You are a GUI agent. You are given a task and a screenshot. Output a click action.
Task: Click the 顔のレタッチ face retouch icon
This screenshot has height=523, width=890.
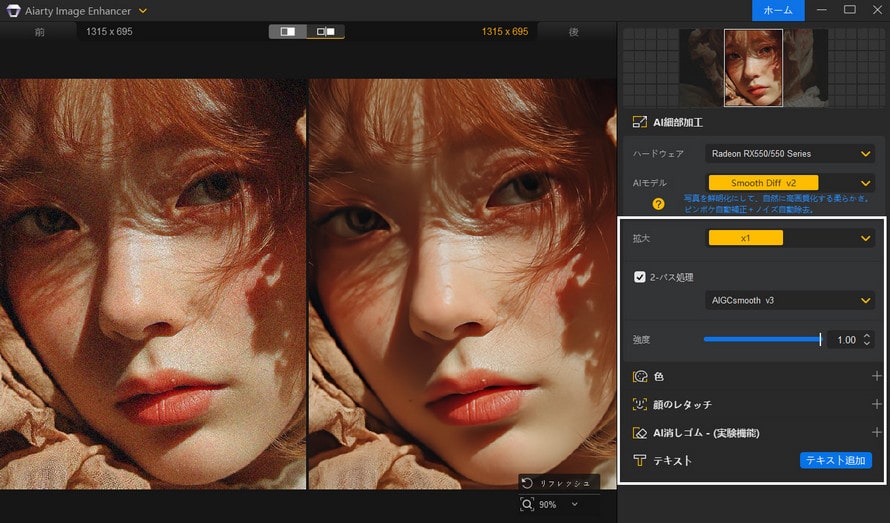[x=640, y=405]
